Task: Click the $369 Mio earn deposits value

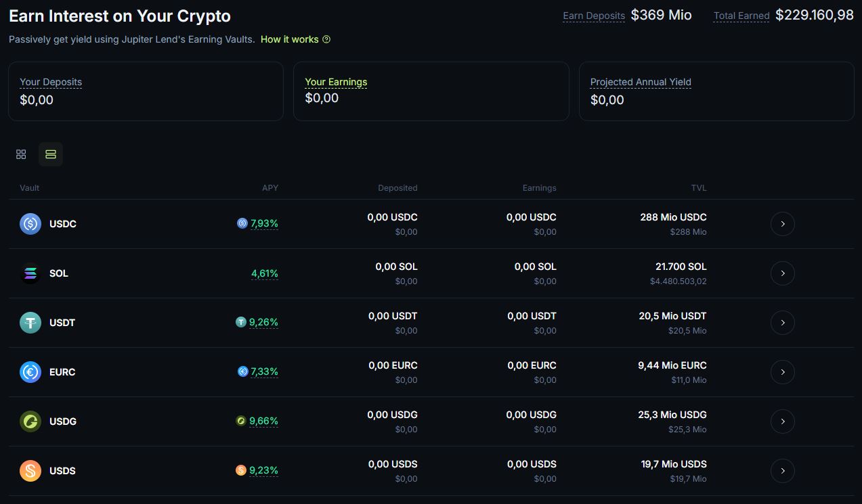Action: click(x=662, y=15)
